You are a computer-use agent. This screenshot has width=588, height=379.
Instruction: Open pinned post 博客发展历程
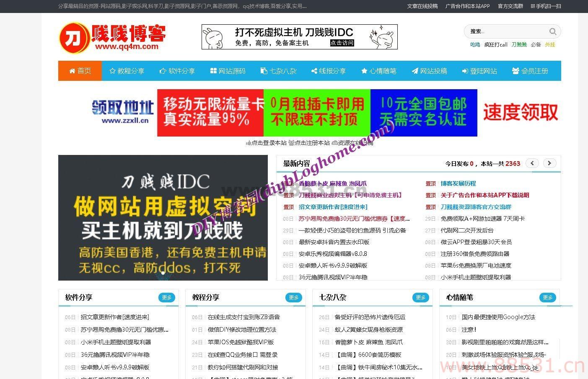(458, 183)
